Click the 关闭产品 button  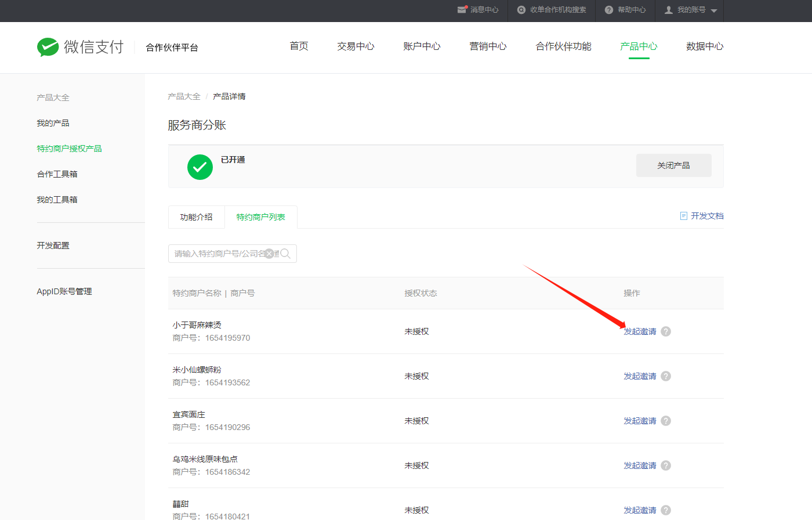point(674,165)
